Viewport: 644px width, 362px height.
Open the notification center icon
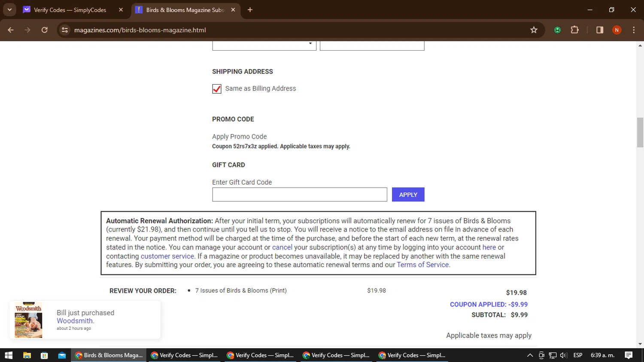[629, 355]
